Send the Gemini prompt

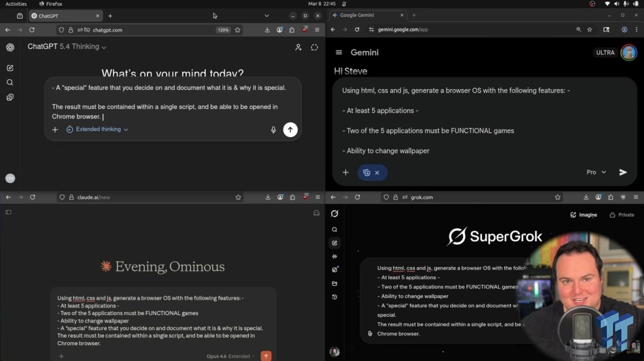click(x=623, y=172)
